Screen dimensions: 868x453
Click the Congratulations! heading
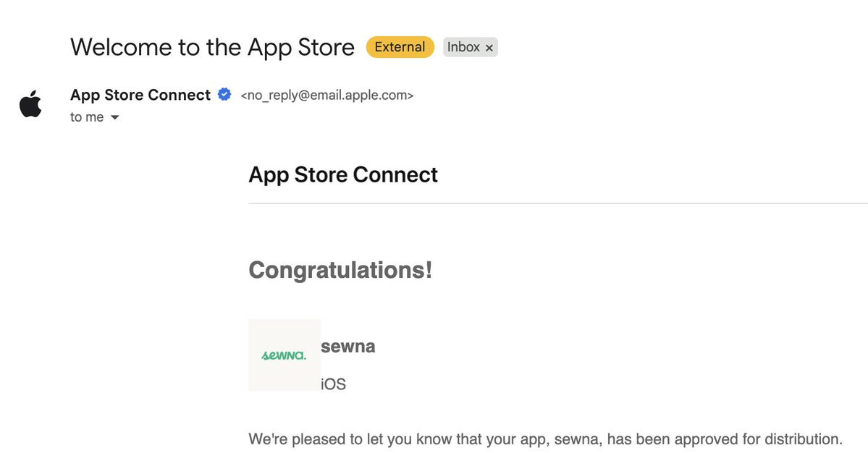(x=340, y=271)
